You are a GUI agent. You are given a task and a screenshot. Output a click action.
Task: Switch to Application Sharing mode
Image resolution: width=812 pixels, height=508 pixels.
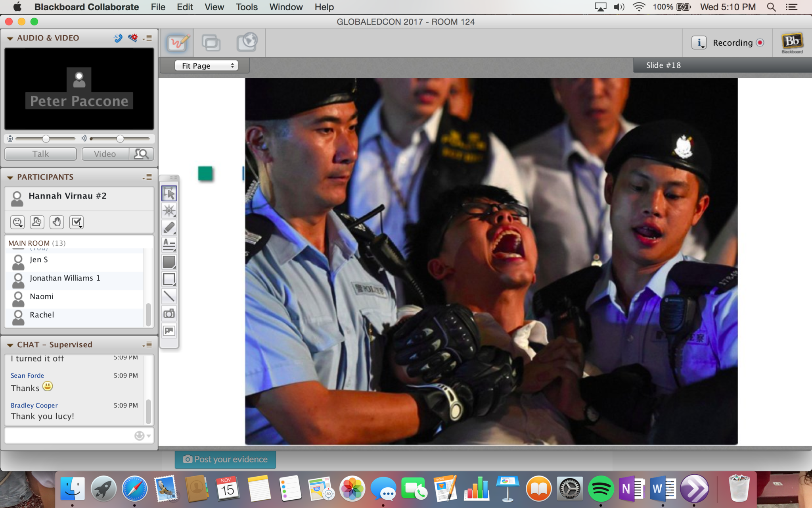(x=211, y=42)
